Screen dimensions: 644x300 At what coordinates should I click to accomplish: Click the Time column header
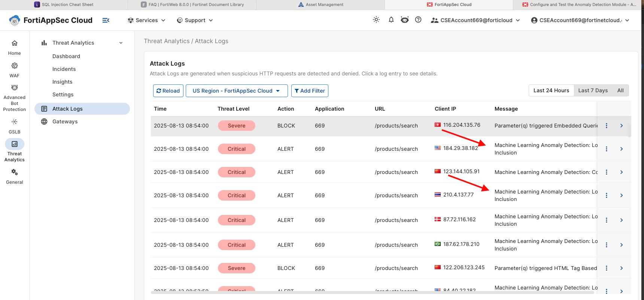(160, 109)
